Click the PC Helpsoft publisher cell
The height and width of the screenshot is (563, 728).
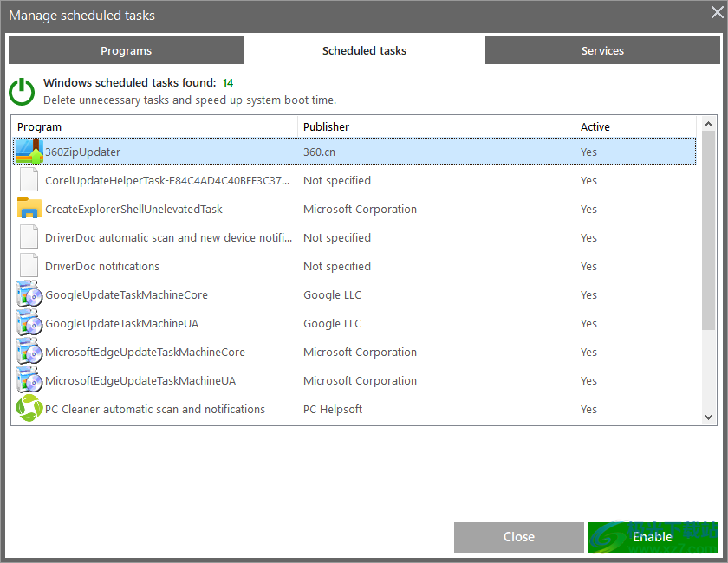[x=333, y=410]
